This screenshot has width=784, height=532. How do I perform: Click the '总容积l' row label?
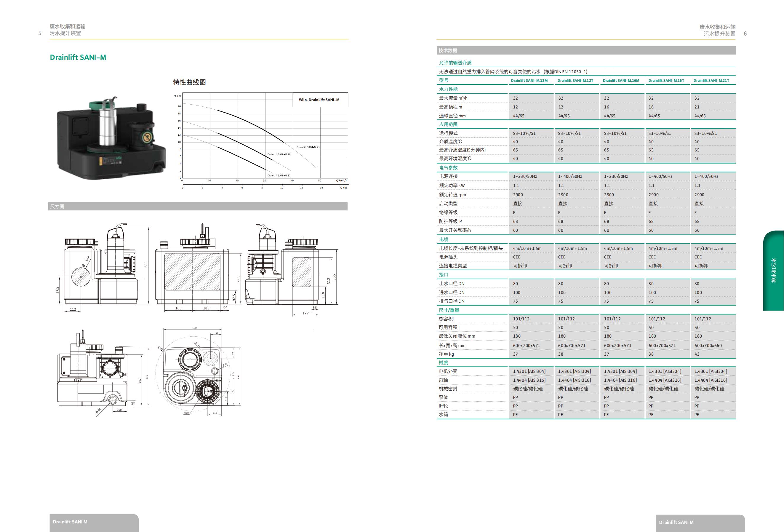coord(446,319)
